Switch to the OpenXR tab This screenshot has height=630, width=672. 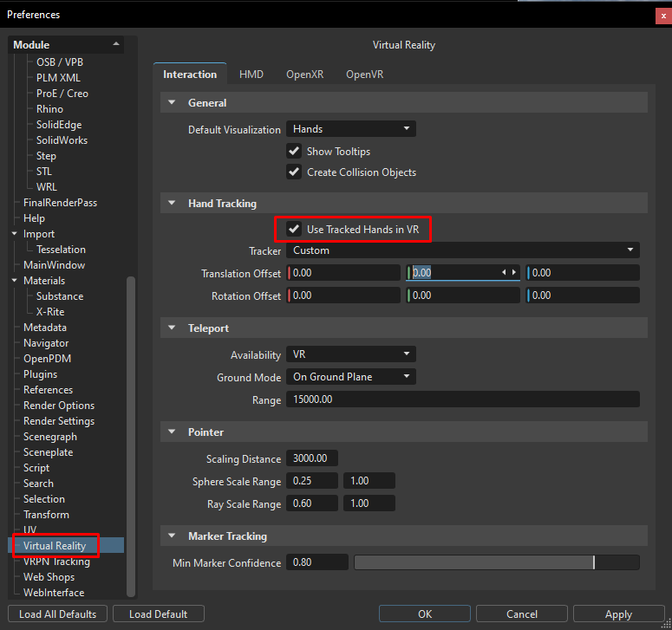coord(304,75)
